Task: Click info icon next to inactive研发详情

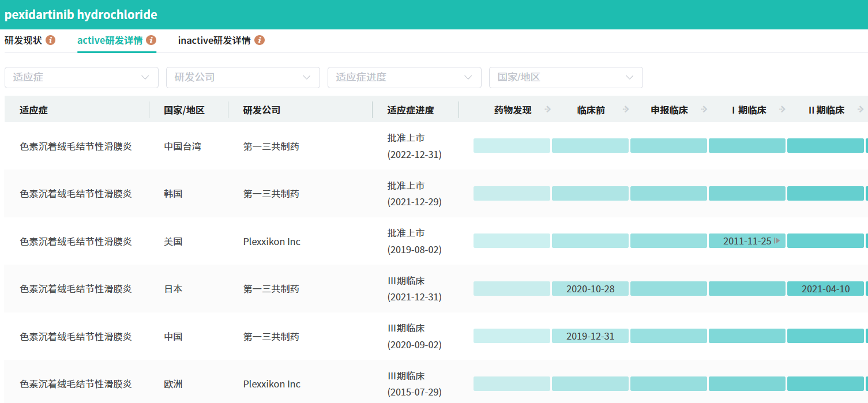Action: point(260,40)
